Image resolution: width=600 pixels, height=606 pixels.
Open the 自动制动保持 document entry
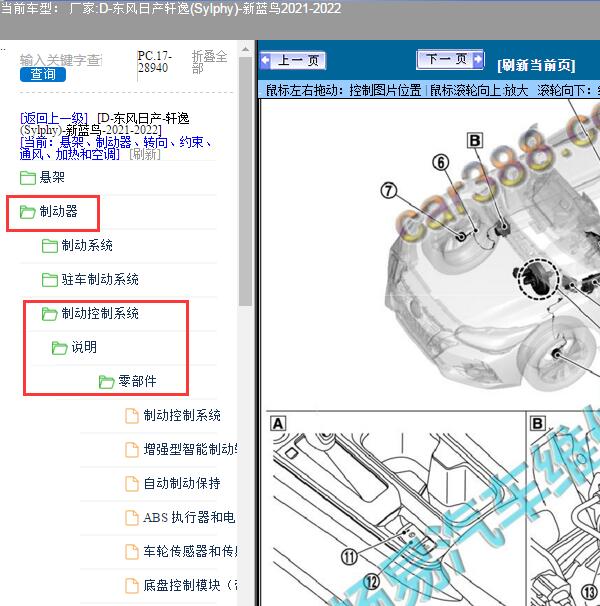(x=182, y=483)
